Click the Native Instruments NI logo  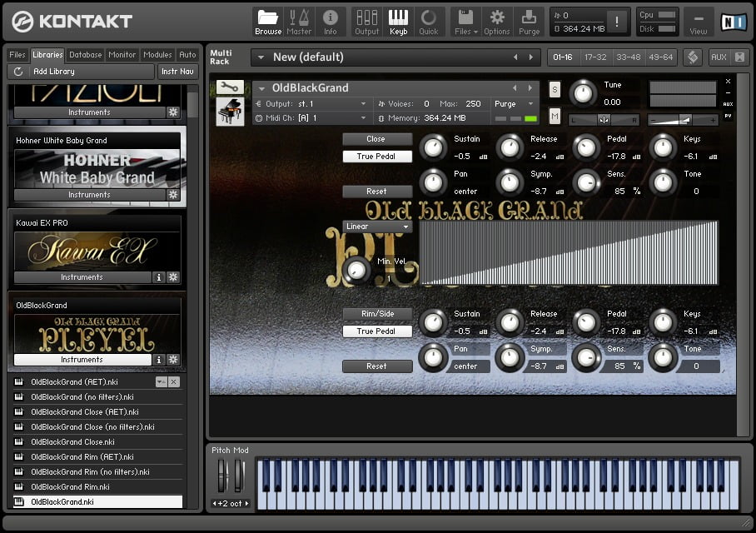pyautogui.click(x=734, y=22)
